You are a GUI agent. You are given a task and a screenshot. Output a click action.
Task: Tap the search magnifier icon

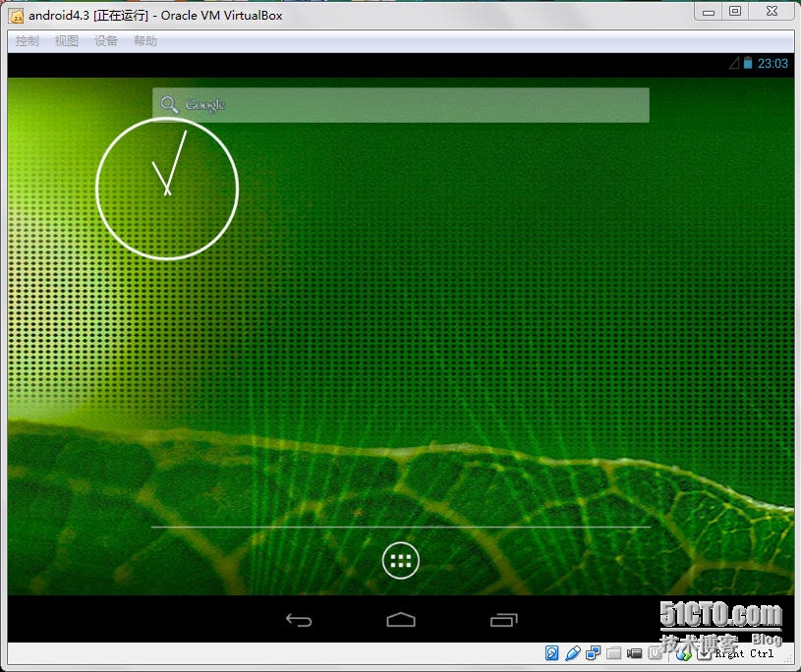(169, 105)
